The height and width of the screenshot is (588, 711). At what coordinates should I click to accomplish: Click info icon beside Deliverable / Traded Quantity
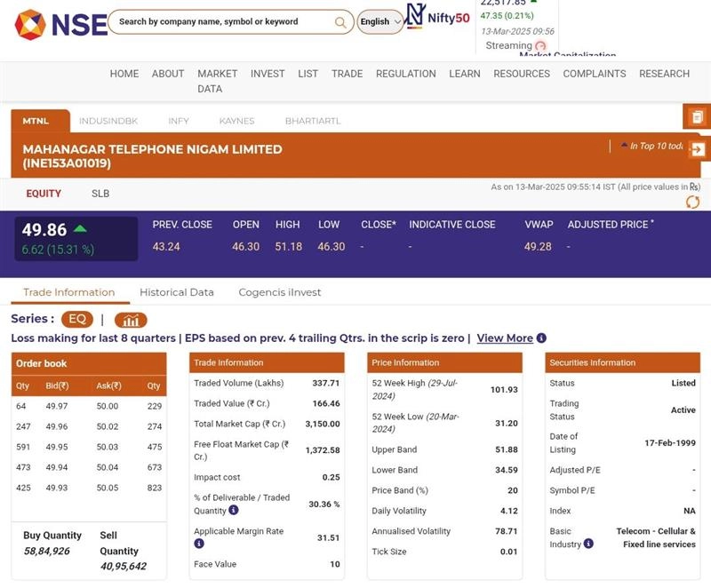233,511
